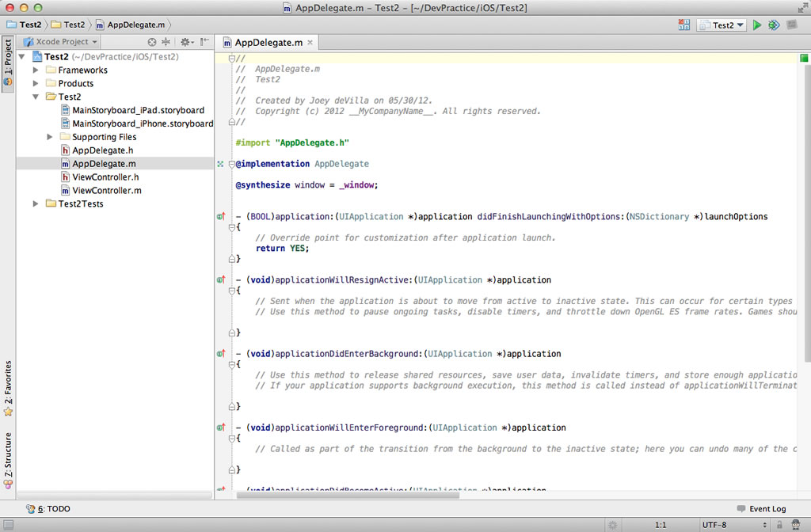Click the background tasks spinner in status bar
This screenshot has height=532, width=811.
tap(613, 525)
